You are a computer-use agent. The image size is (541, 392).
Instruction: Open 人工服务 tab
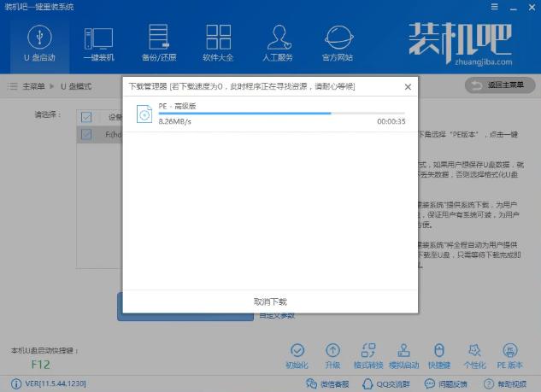(278, 44)
